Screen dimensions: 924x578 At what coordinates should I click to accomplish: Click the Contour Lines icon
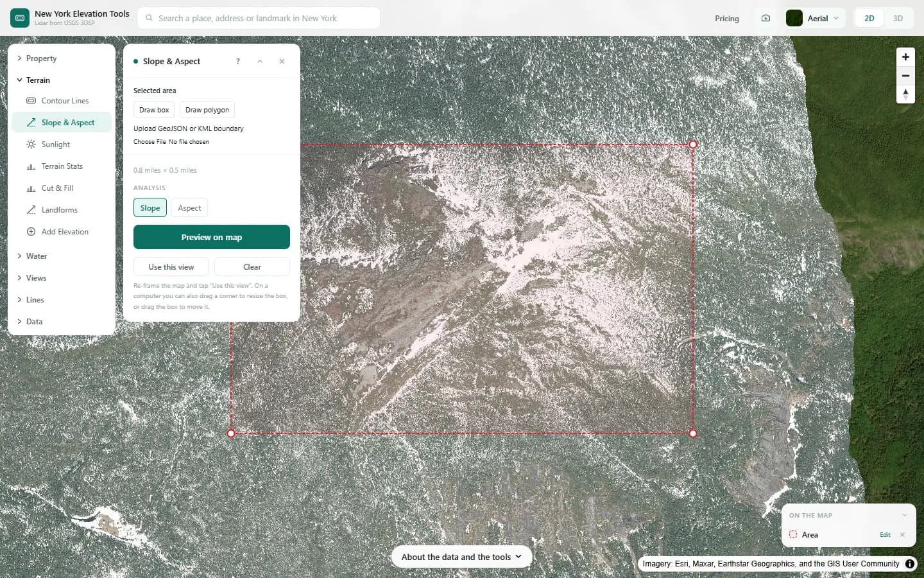click(31, 101)
